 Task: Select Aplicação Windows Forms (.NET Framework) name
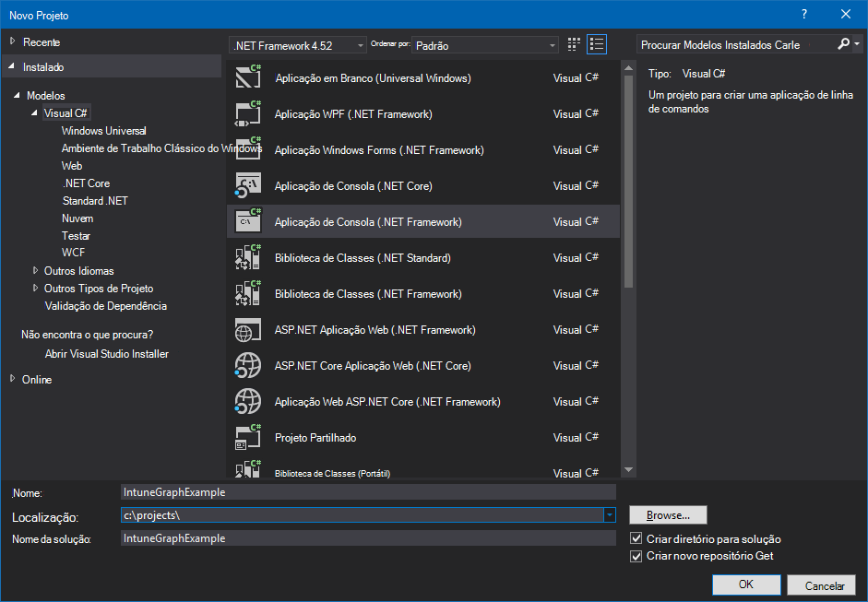(379, 150)
